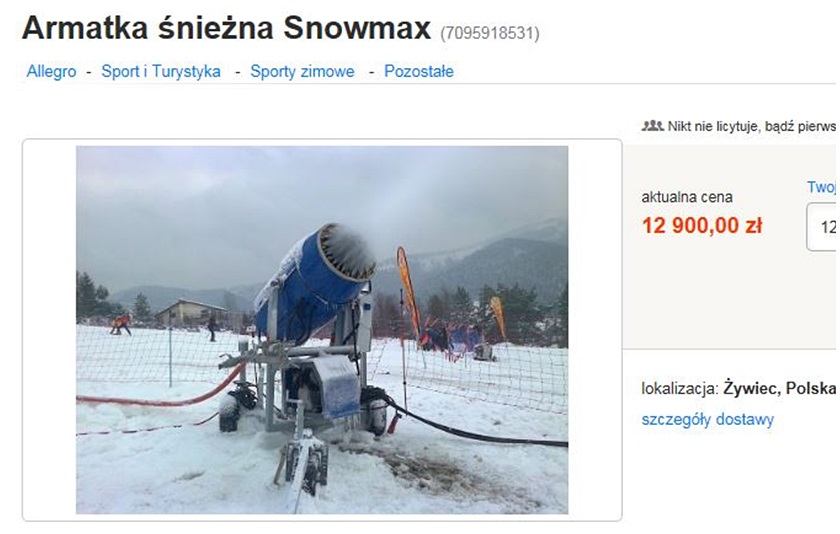Click the 'Nikt nie licytuje' bidding notice

tap(751, 126)
